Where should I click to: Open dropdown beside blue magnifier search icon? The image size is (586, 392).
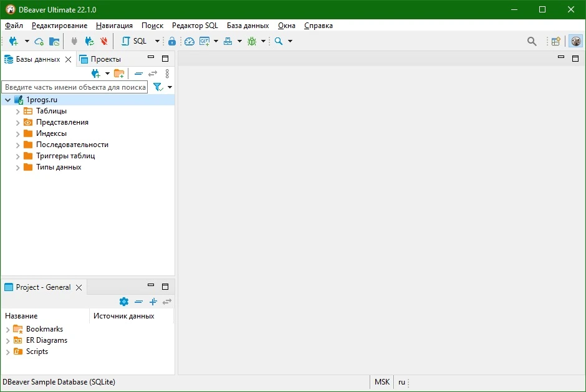click(x=290, y=41)
